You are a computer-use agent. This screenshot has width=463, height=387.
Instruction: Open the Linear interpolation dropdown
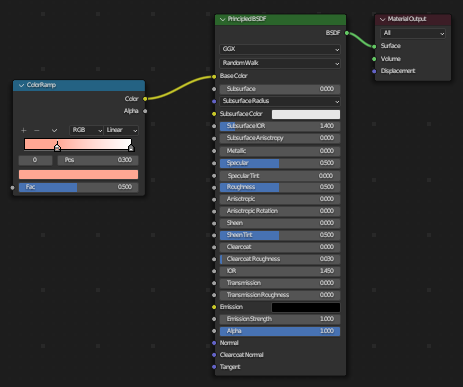click(x=121, y=130)
